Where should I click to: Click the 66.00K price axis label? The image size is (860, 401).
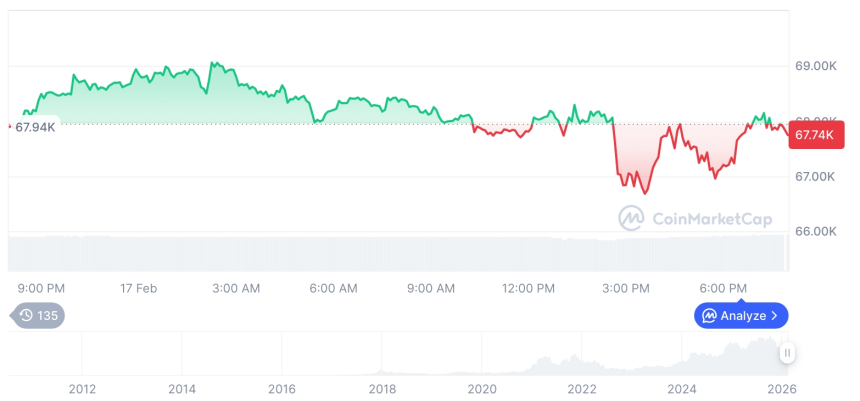815,231
